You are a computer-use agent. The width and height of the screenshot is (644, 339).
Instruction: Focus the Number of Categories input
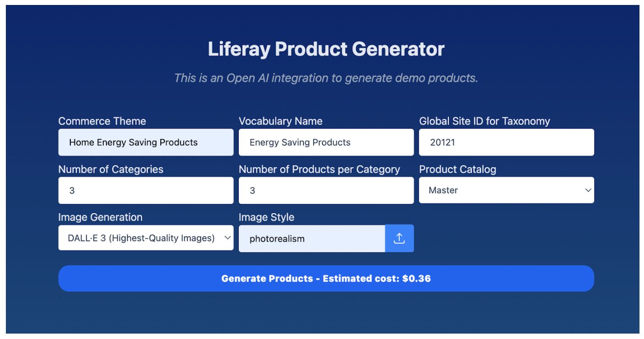coord(146,190)
